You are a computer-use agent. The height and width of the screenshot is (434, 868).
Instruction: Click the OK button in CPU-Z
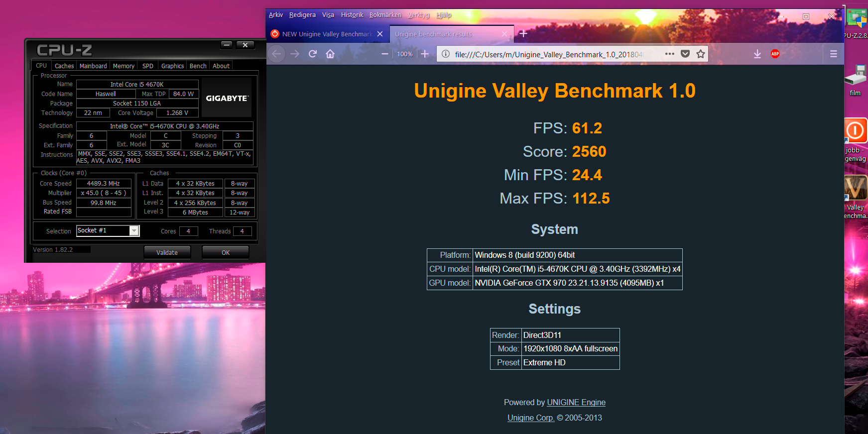pyautogui.click(x=226, y=252)
